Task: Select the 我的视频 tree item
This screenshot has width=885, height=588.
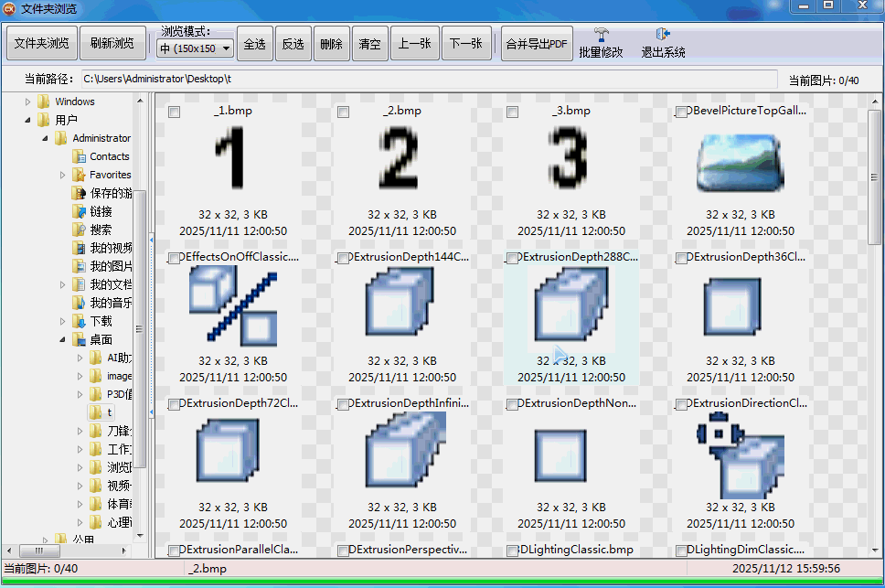Action: pyautogui.click(x=102, y=249)
